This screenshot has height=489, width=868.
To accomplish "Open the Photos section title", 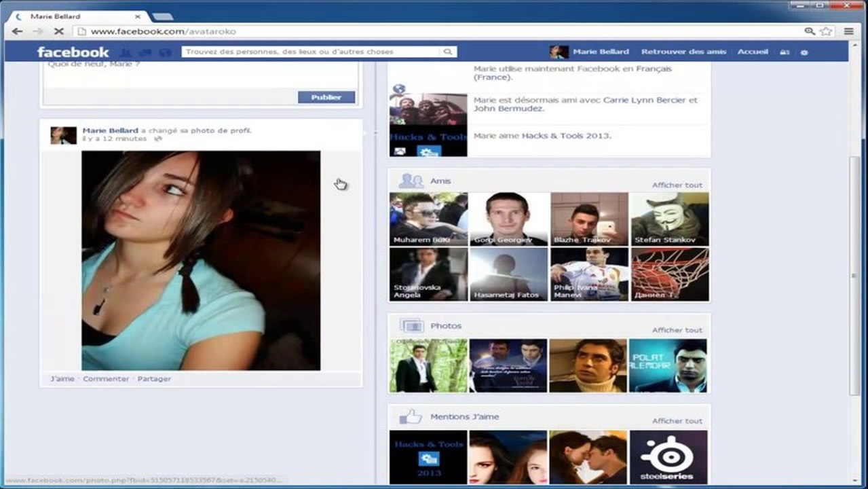I will (446, 326).
